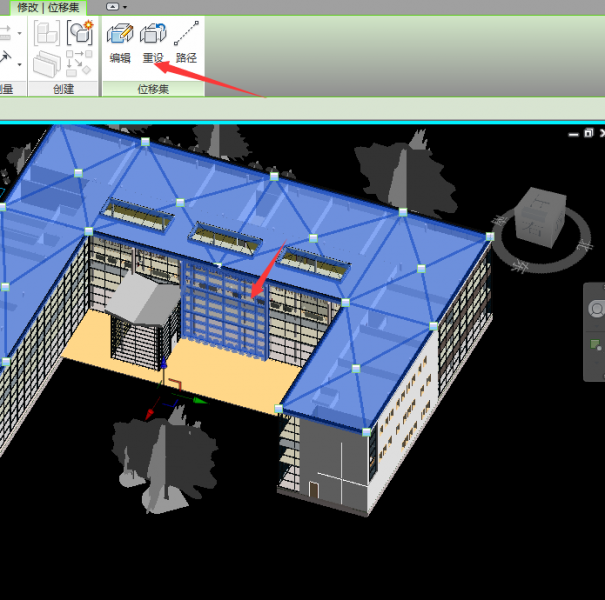Open the steering wheel in navigation bar
The width and height of the screenshot is (605, 600).
(597, 309)
